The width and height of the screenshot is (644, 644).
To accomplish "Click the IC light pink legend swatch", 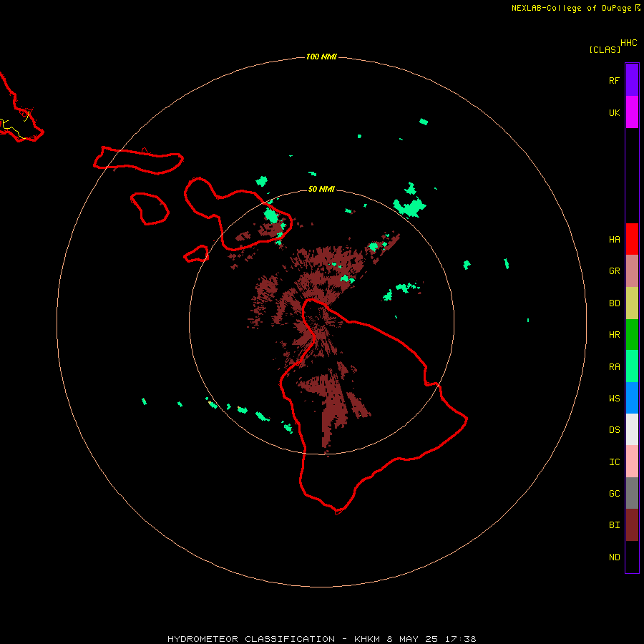I will [x=632, y=462].
